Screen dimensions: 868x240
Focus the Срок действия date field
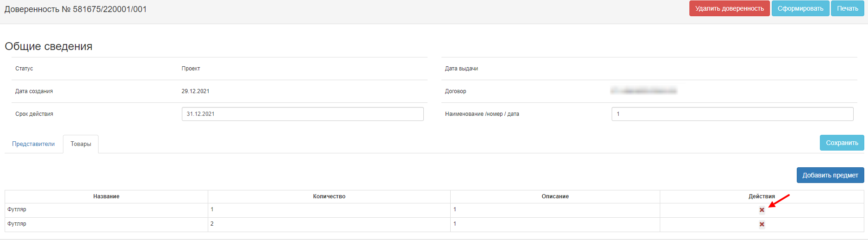pos(303,114)
